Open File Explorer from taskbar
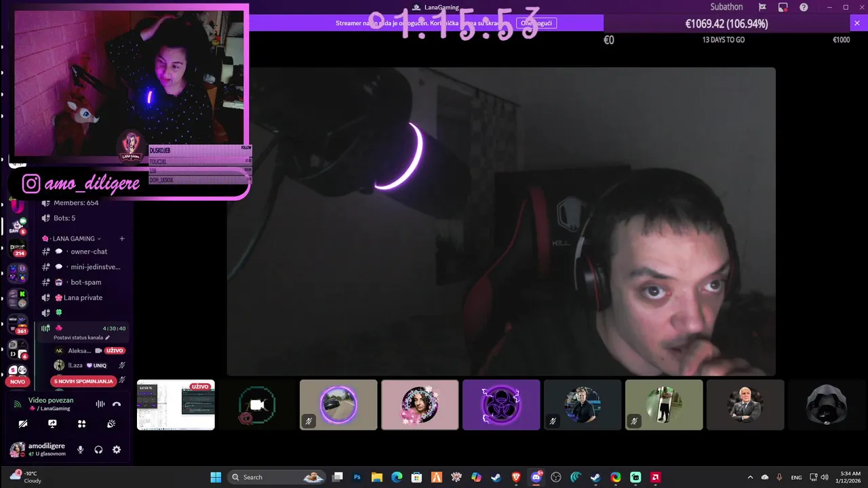 (x=377, y=477)
